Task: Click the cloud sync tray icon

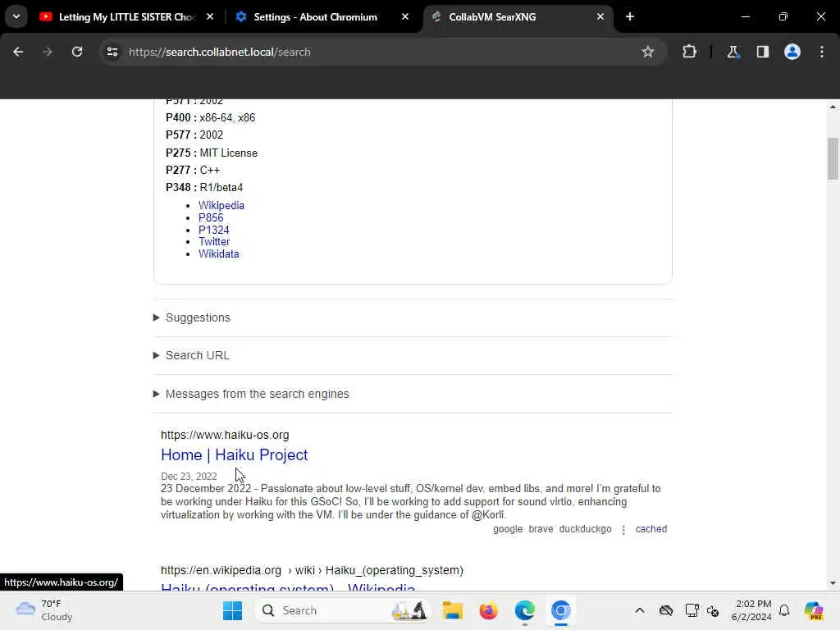Action: pyautogui.click(x=666, y=610)
